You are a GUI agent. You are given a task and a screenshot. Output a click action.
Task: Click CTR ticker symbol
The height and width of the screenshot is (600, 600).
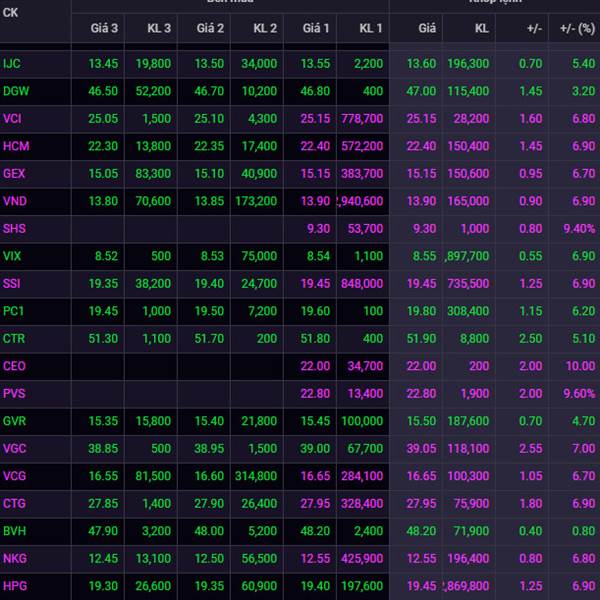point(14,339)
